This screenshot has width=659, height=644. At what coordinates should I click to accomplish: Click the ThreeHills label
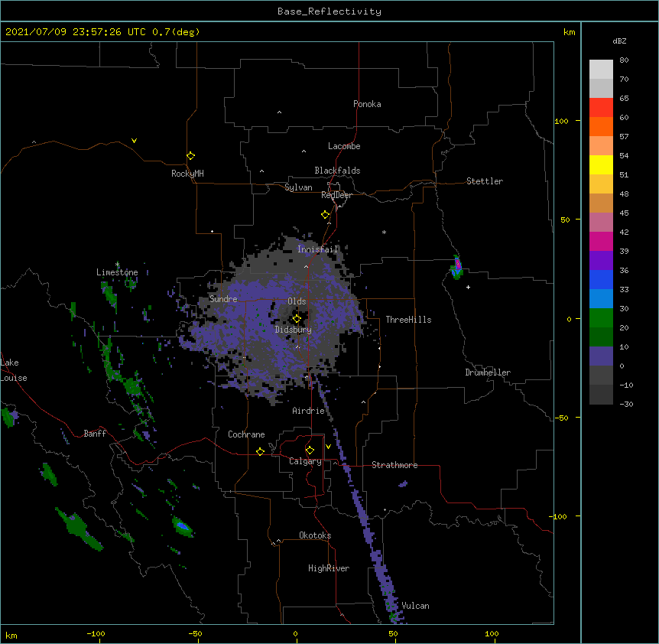point(408,320)
